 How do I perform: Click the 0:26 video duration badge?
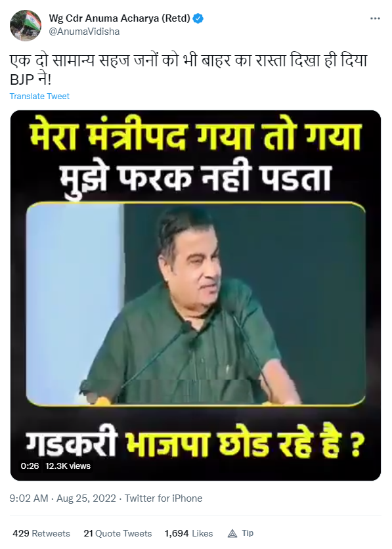30,466
